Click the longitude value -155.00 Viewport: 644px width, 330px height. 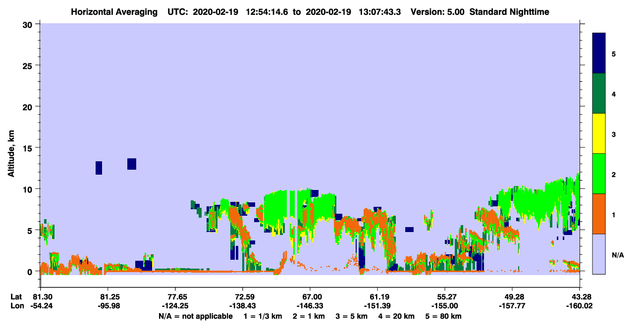tap(445, 306)
